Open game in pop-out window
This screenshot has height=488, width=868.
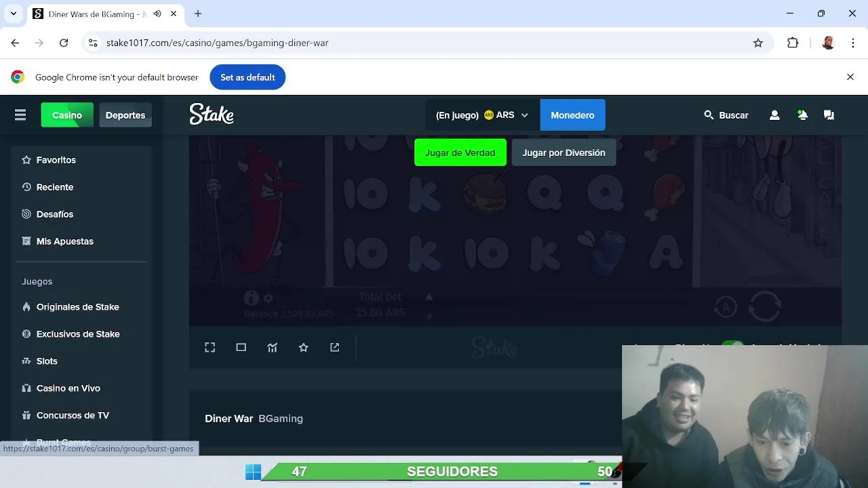[334, 347]
